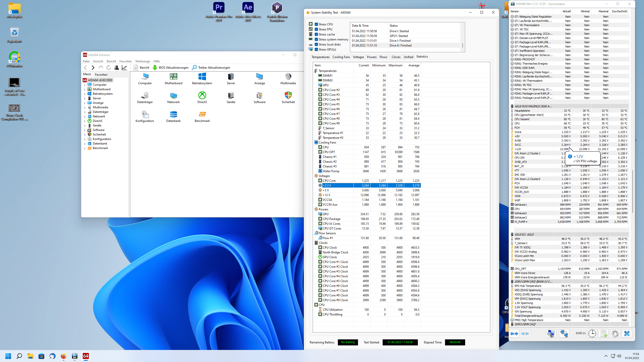
Task: Open the Werkzeuge menu
Action: point(142,61)
